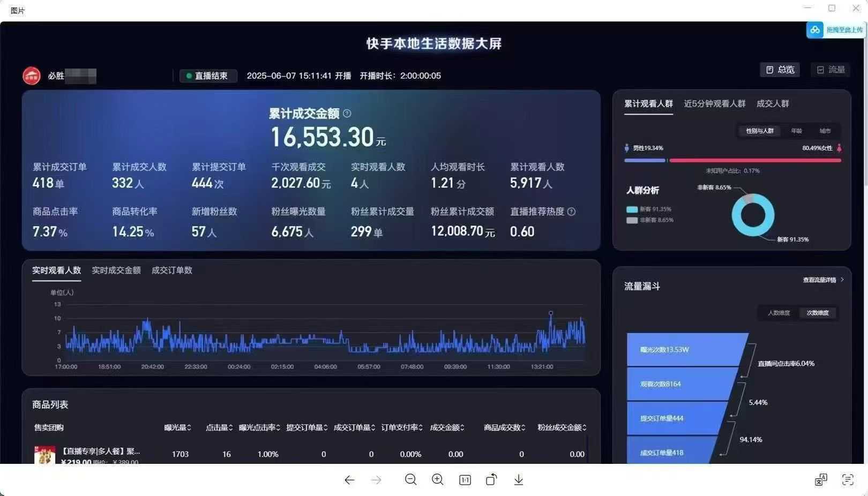Select the 成交订单数 chart tab
The image size is (868, 496).
(x=172, y=270)
